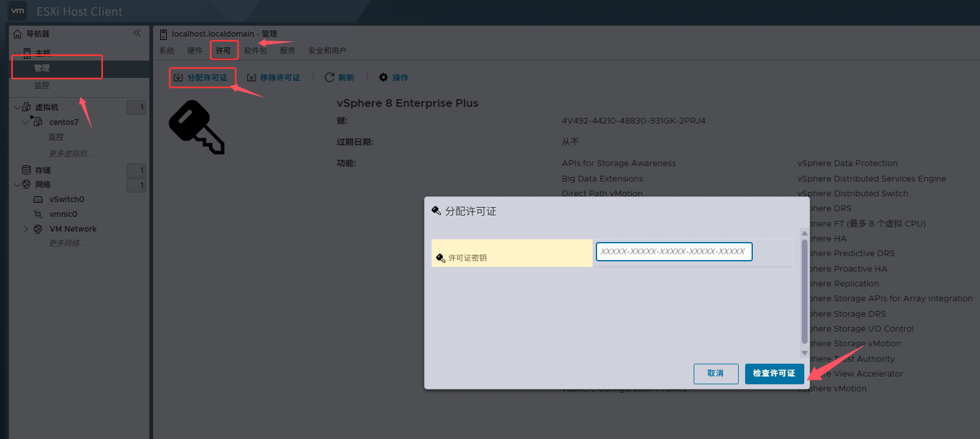Viewport: 980px width, 439px height.
Task: Collapse the centos7 tree node
Action: coord(26,122)
